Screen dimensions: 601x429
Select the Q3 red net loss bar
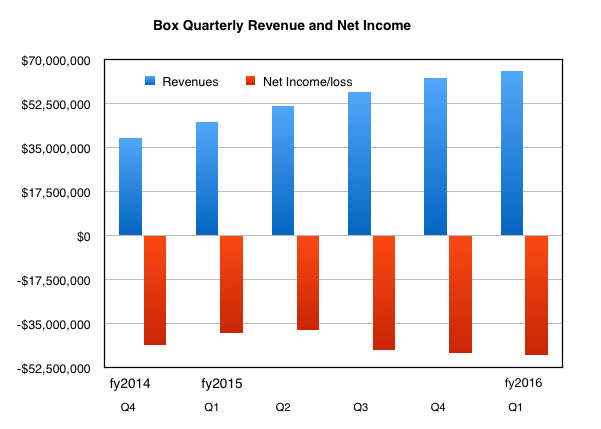pos(384,293)
